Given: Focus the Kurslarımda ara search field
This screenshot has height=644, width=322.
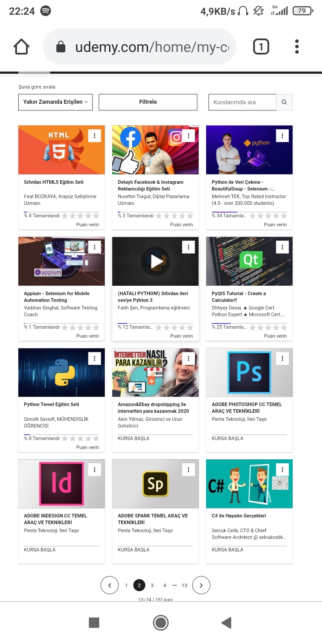Looking at the screenshot, I should [242, 102].
